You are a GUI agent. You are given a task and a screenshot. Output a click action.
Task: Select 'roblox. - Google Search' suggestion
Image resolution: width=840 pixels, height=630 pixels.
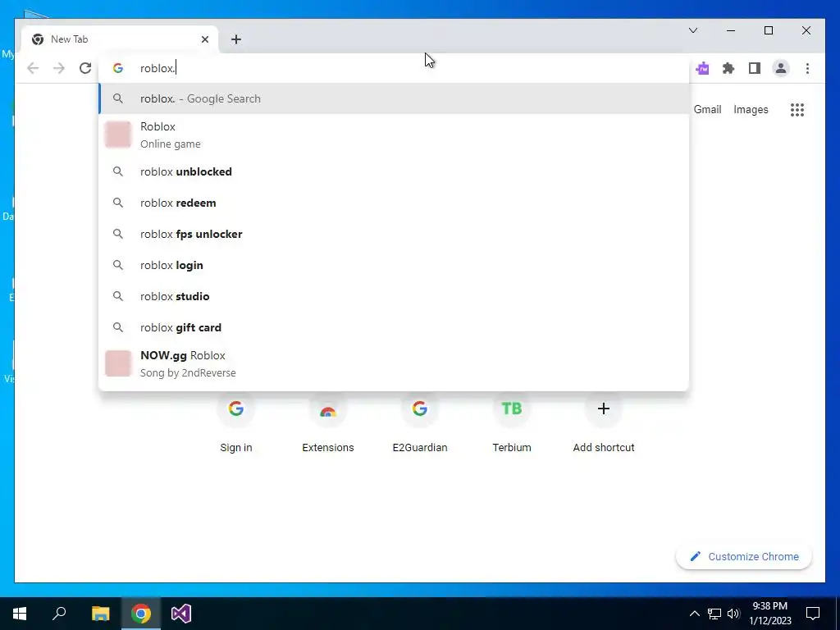(394, 98)
